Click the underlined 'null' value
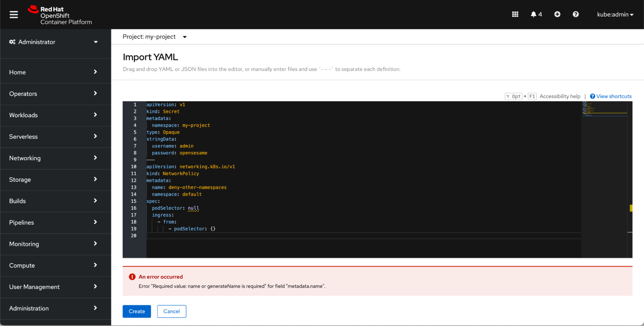644x326 pixels. (x=193, y=208)
